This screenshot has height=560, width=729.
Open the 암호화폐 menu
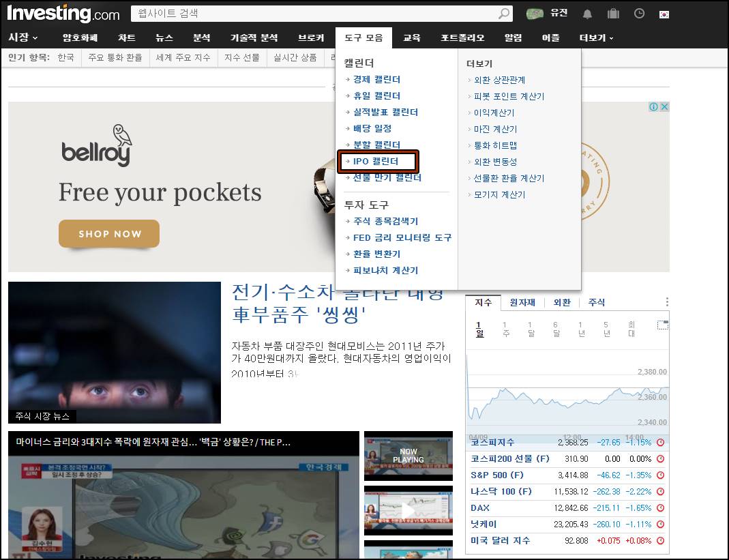(x=80, y=38)
